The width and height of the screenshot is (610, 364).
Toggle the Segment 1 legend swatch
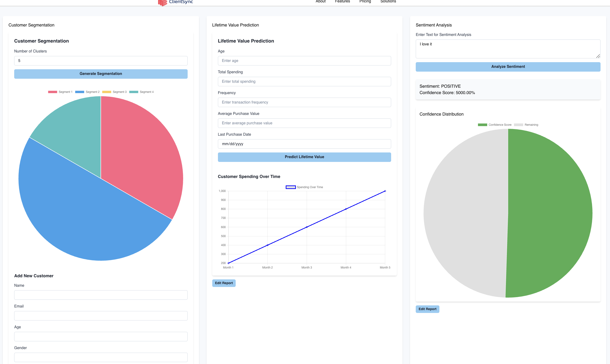click(x=53, y=92)
